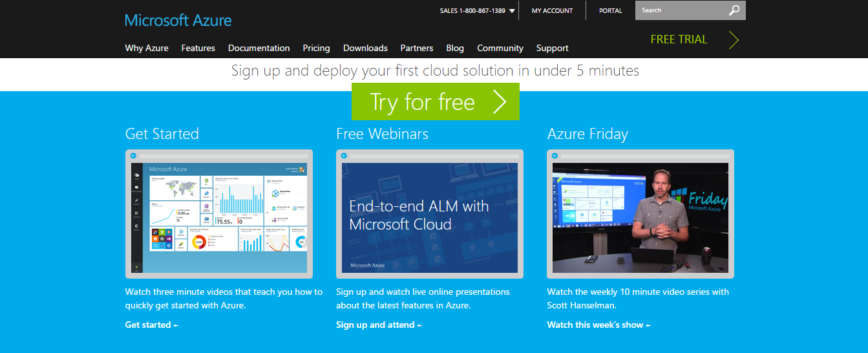868x353 pixels.
Task: Click back arrow icon on Azure Friday thumbnail
Action: point(555,156)
